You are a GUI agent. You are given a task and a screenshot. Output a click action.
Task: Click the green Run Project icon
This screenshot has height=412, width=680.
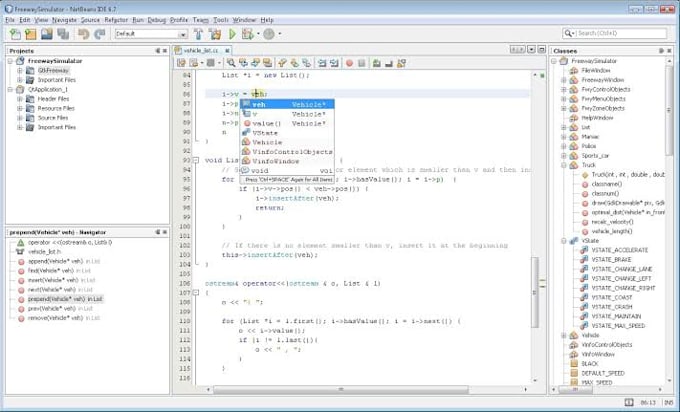[233, 34]
